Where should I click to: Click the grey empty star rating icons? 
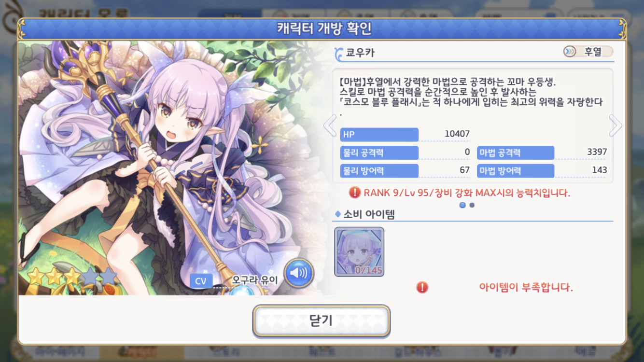tap(99, 277)
